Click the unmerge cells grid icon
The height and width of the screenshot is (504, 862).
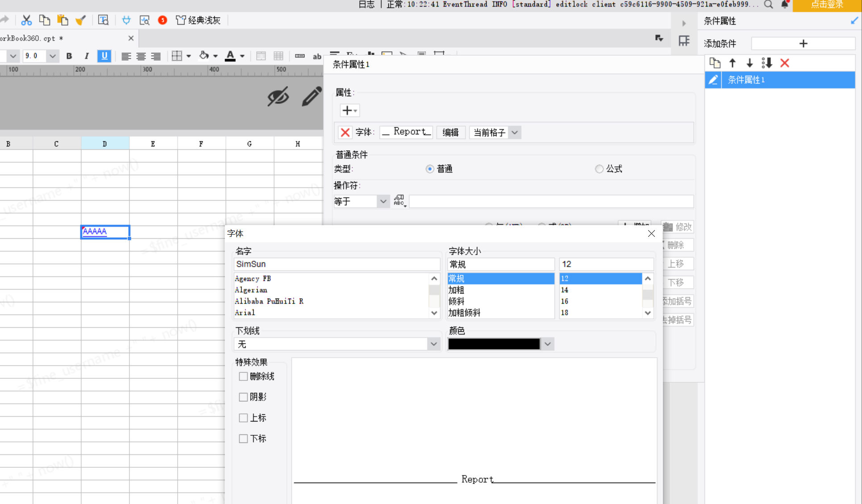pos(279,56)
